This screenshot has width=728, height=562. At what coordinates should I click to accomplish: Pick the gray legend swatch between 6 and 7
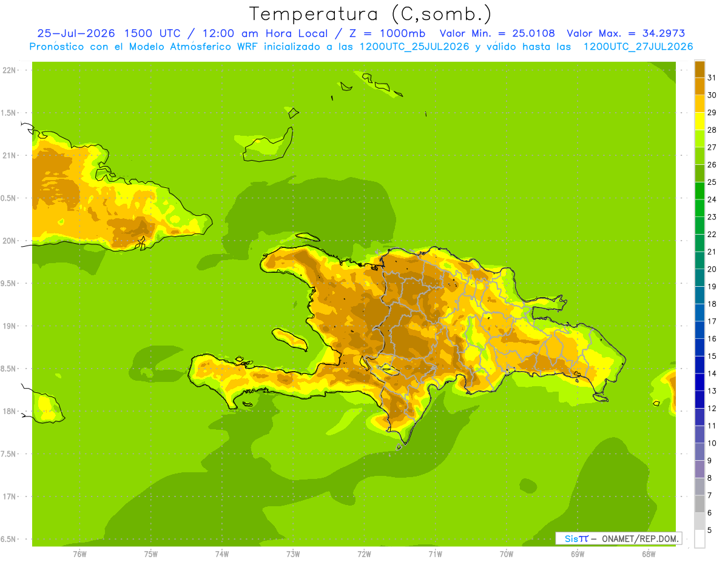coord(699,504)
